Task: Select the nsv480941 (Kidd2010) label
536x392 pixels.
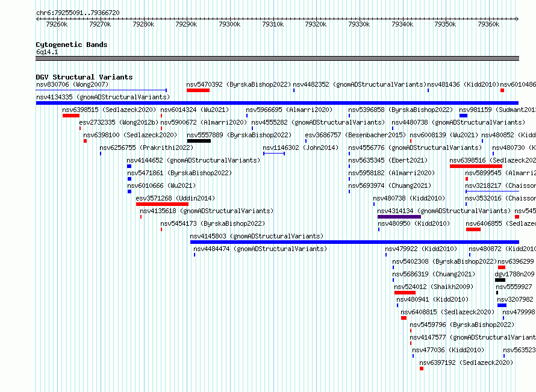Action: pos(432,299)
